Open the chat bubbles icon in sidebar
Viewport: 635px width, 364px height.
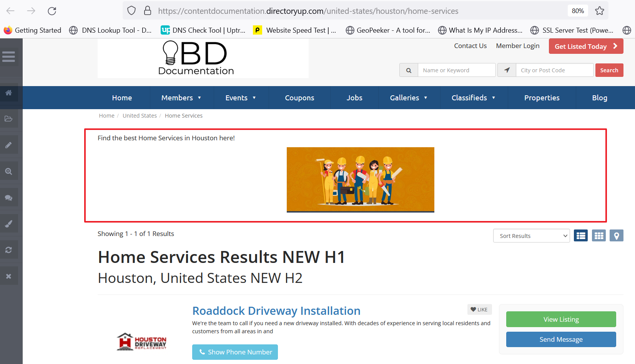click(8, 198)
